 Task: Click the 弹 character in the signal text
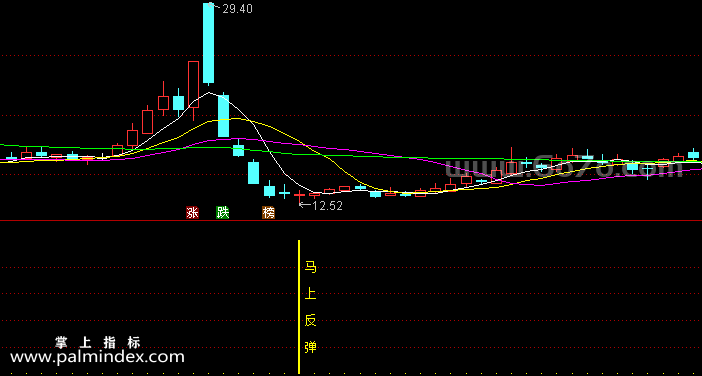[310, 347]
